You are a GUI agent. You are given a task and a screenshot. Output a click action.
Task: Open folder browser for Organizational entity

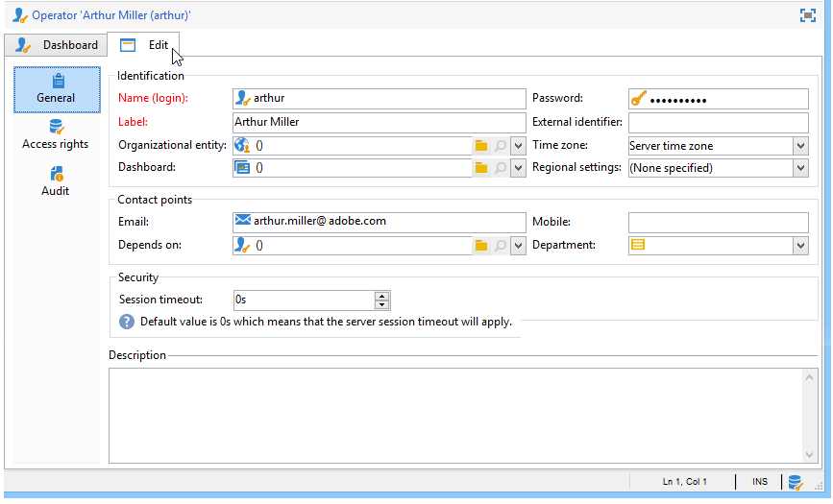[481, 146]
